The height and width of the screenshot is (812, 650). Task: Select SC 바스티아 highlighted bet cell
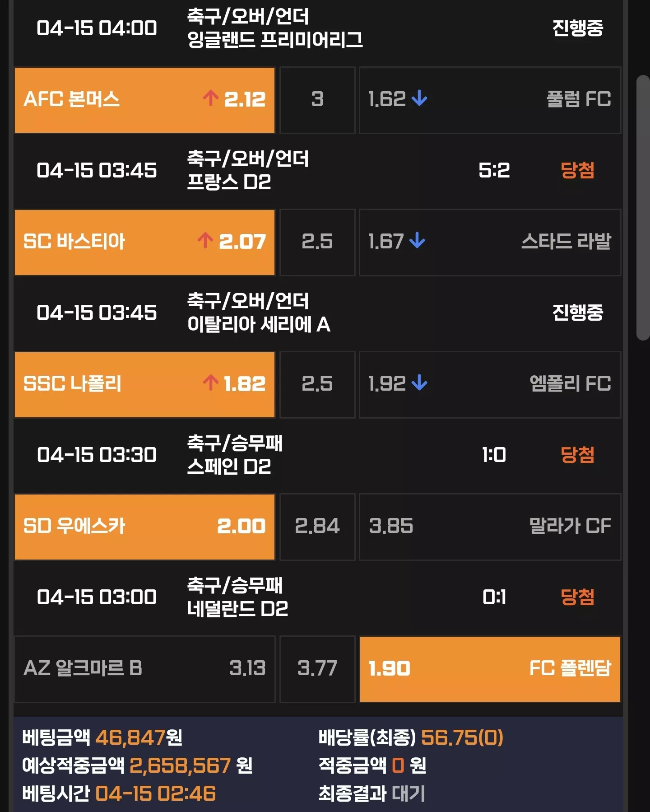point(144,243)
